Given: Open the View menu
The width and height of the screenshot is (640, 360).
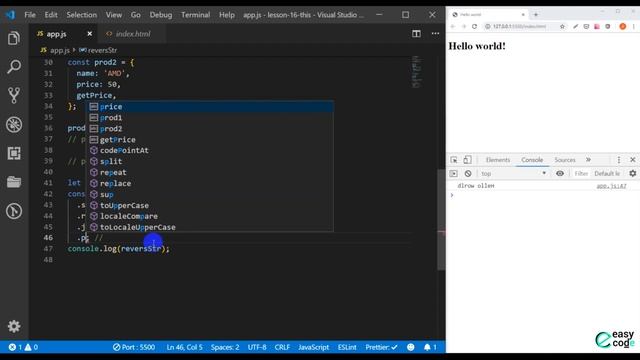Looking at the screenshot, I should coord(114,15).
